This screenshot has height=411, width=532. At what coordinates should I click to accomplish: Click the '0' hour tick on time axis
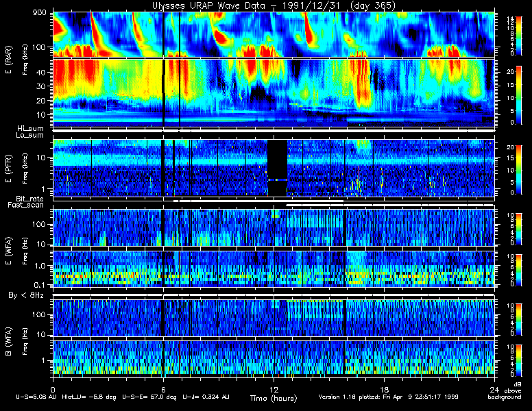53,389
